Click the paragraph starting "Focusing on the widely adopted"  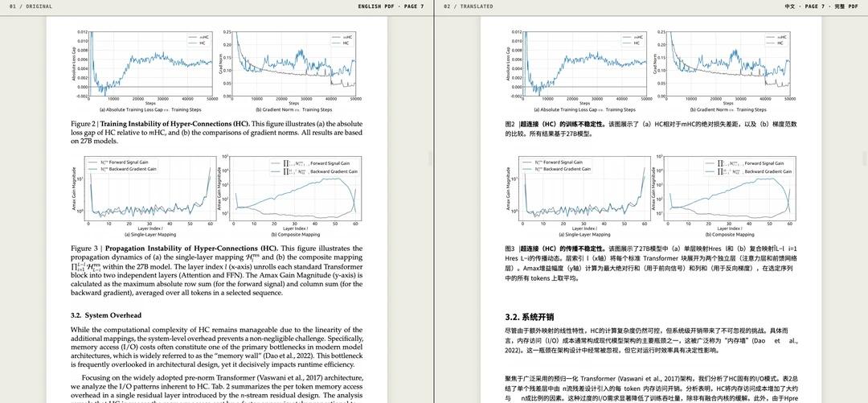217,389
